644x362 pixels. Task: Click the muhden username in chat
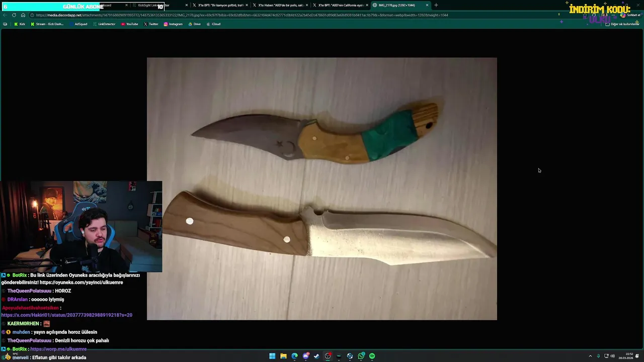pyautogui.click(x=21, y=332)
